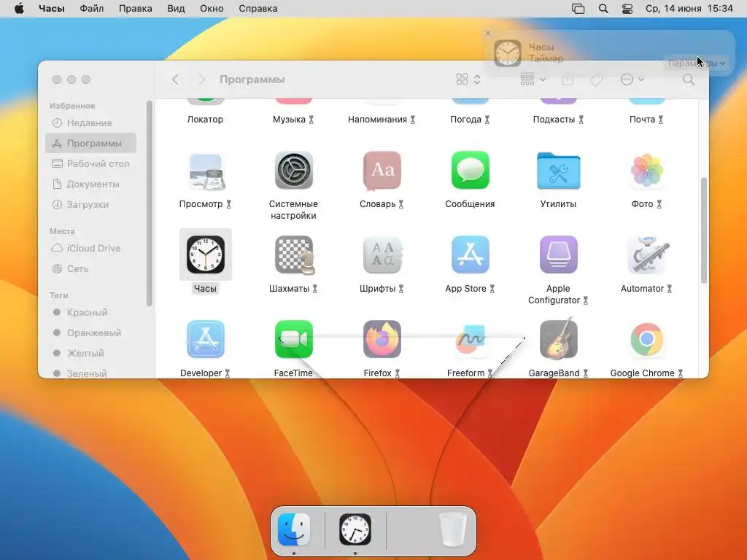This screenshot has height=560, width=747.
Task: Select Рабочий стол in the sidebar
Action: [91, 163]
